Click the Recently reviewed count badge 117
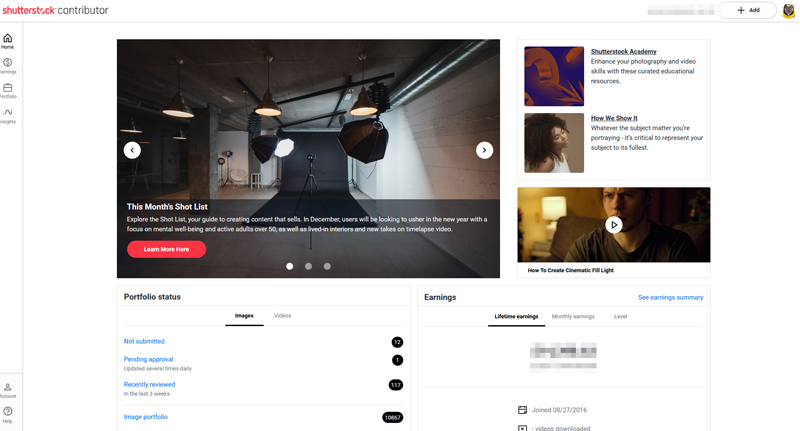 [396, 385]
